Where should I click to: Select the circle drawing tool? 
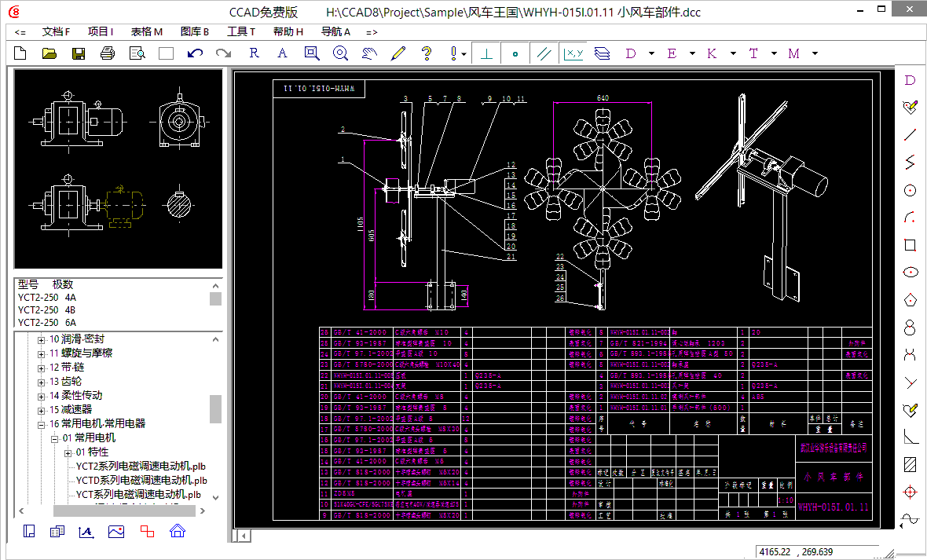(911, 190)
